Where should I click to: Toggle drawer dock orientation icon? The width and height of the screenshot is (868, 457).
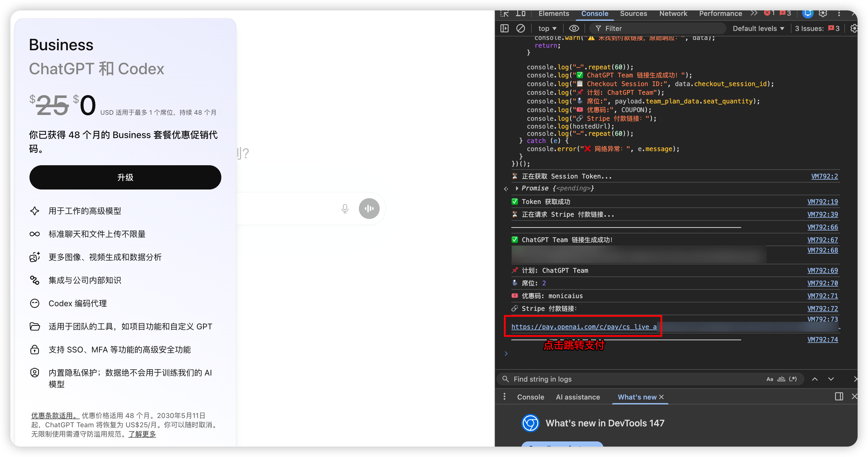[x=839, y=396]
